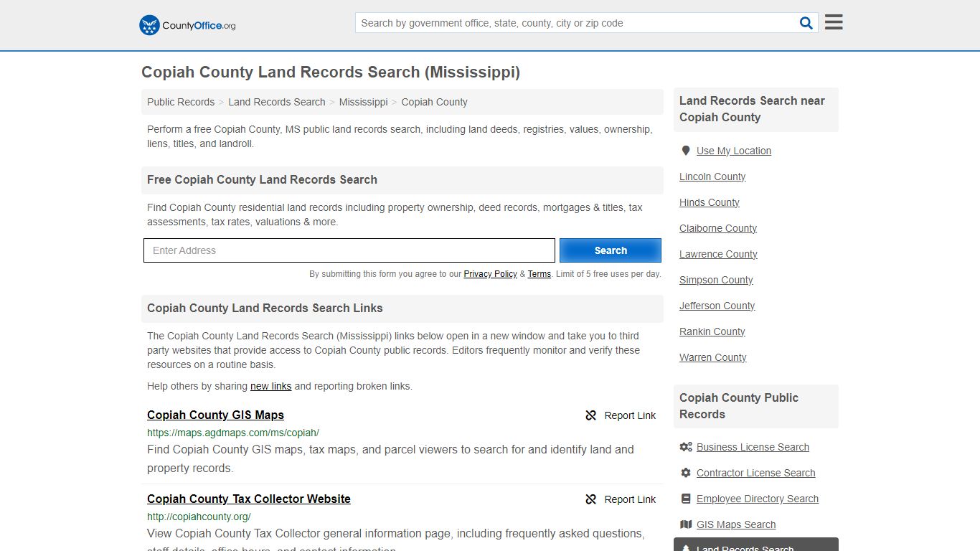Screen dimensions: 980x551
Task: Click the Land Records Search near Copiah County heading
Action: pos(755,109)
